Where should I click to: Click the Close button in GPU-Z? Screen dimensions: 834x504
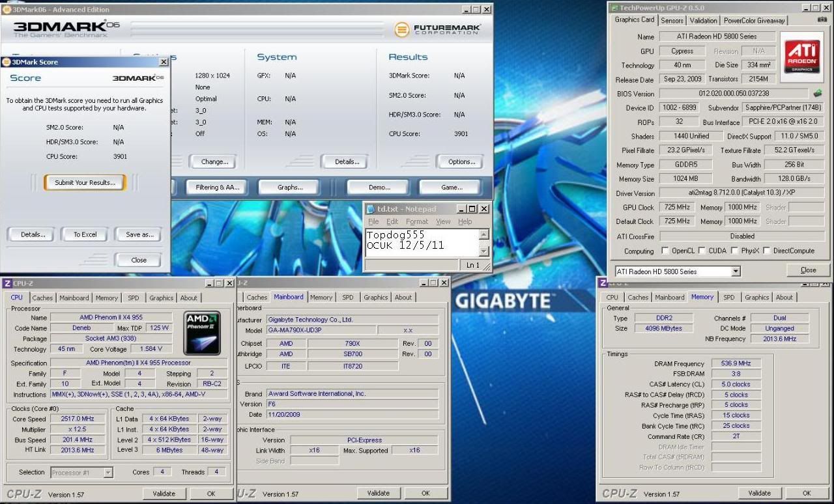[808, 270]
